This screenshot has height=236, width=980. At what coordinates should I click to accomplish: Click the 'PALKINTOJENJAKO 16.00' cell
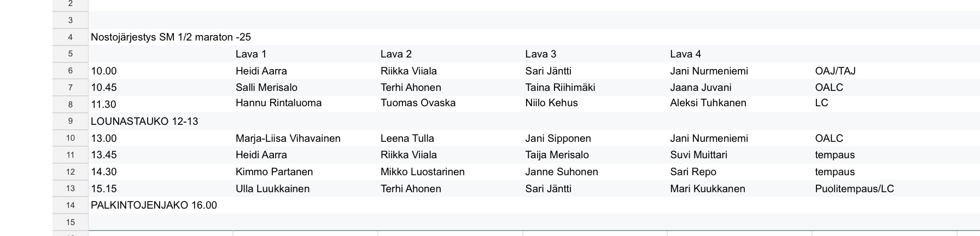pyautogui.click(x=154, y=205)
